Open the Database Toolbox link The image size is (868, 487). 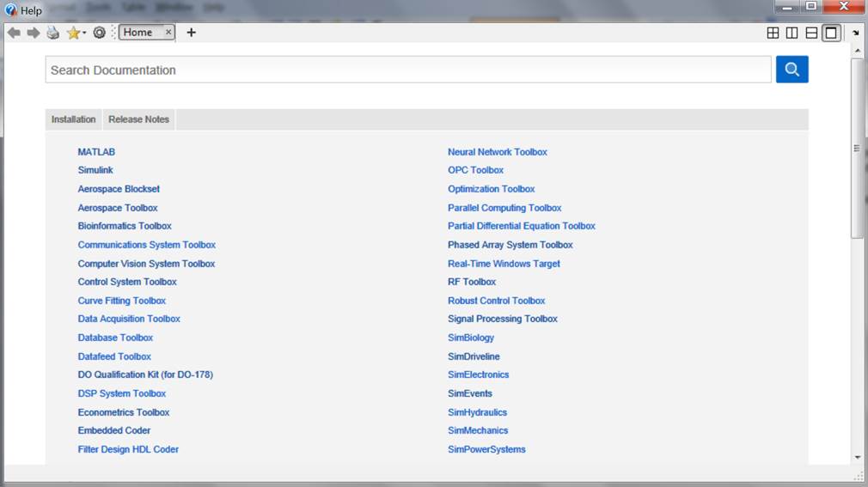point(115,338)
